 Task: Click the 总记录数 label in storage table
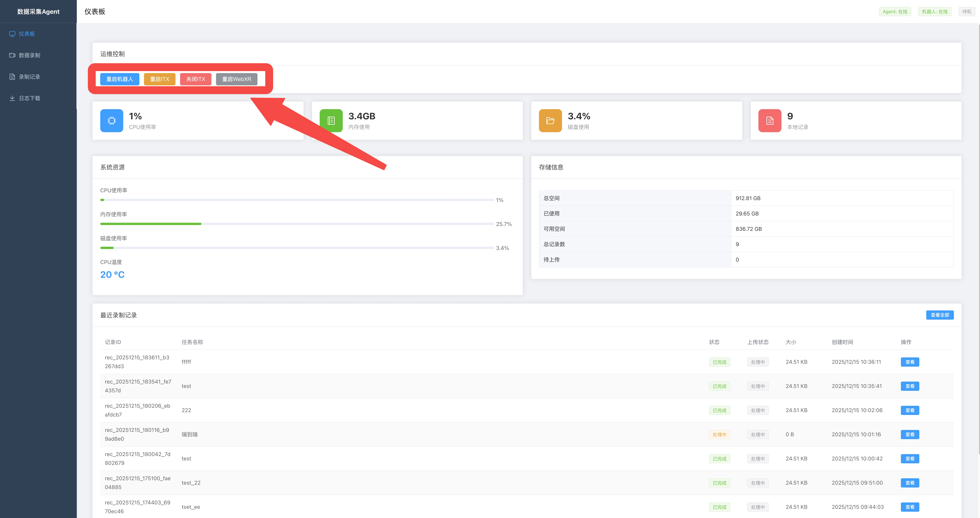point(554,244)
